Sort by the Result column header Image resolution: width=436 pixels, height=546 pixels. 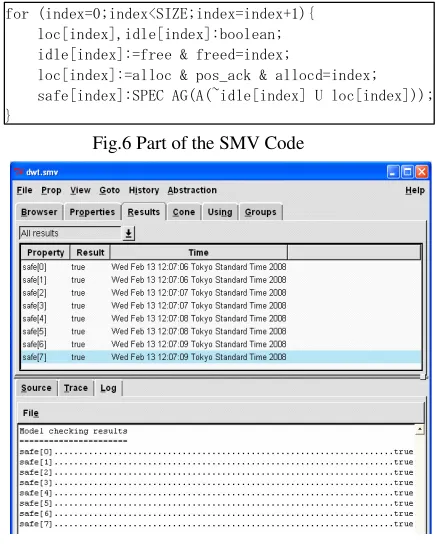[90, 252]
